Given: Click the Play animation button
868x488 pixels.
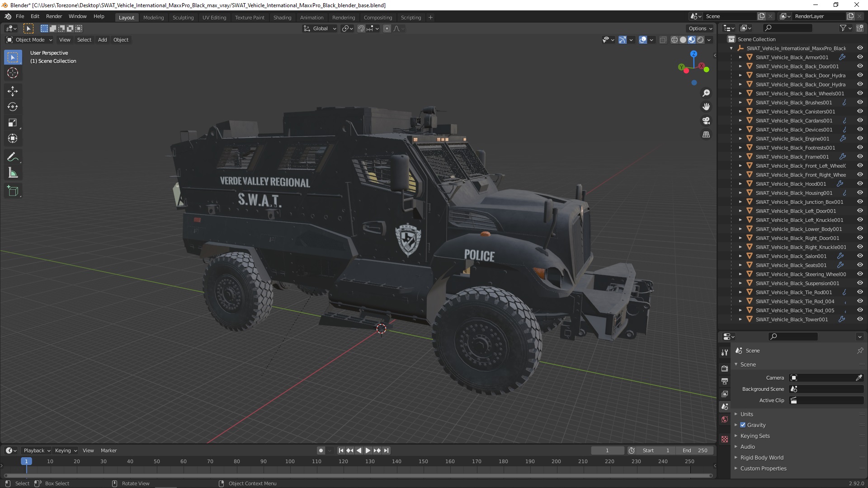Looking at the screenshot, I should (368, 450).
